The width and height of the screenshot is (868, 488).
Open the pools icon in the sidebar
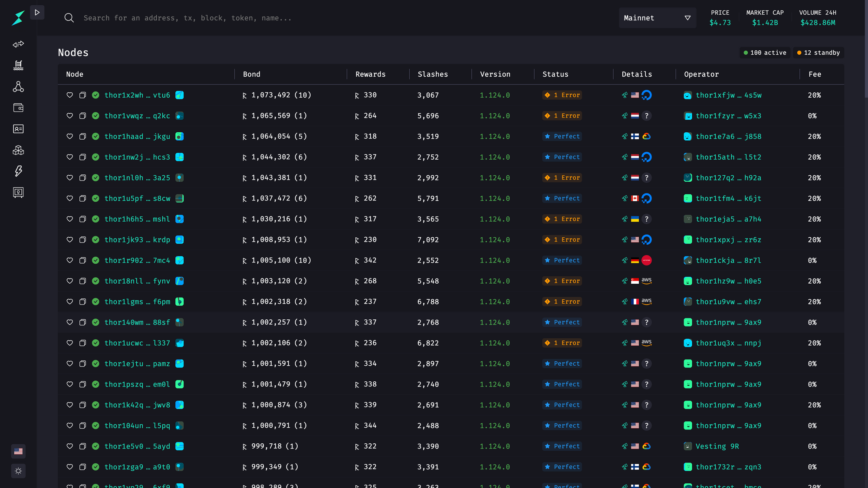pos(18,66)
